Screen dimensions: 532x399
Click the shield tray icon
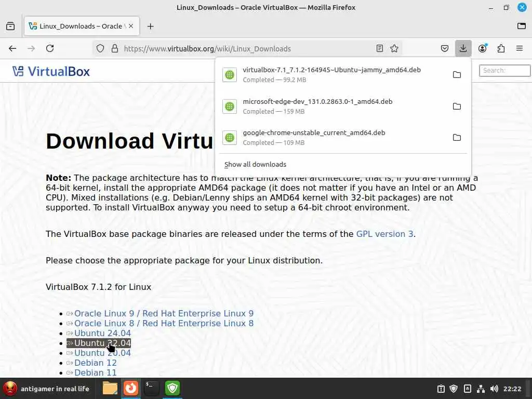(454, 389)
